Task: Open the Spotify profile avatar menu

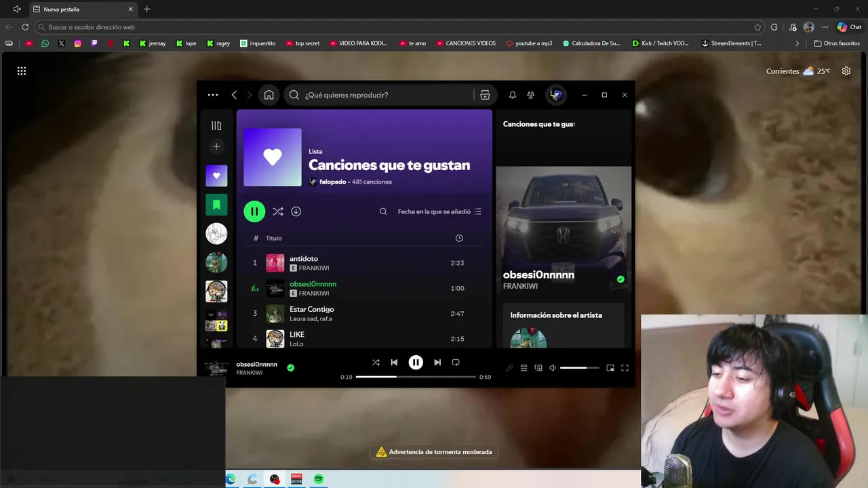Action: click(x=556, y=95)
